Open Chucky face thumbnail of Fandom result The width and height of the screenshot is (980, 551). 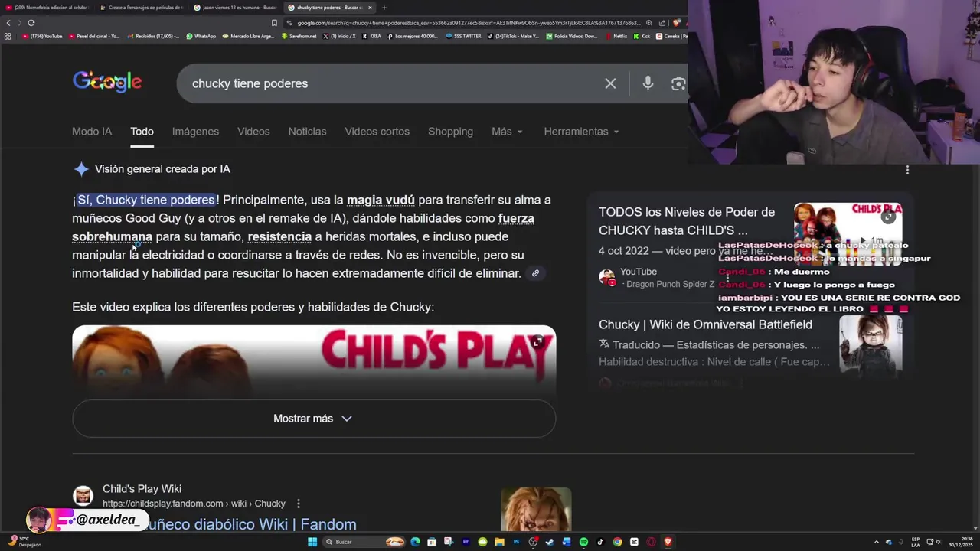(536, 509)
